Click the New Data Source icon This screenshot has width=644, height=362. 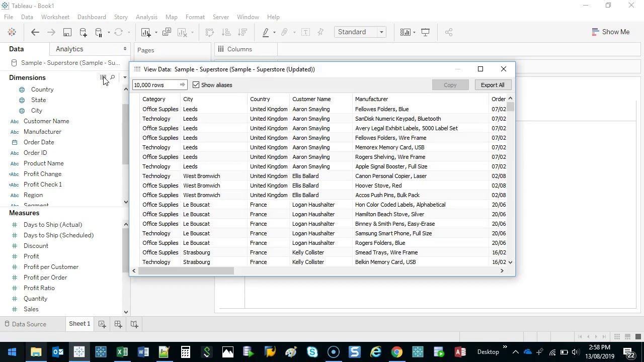click(x=83, y=32)
